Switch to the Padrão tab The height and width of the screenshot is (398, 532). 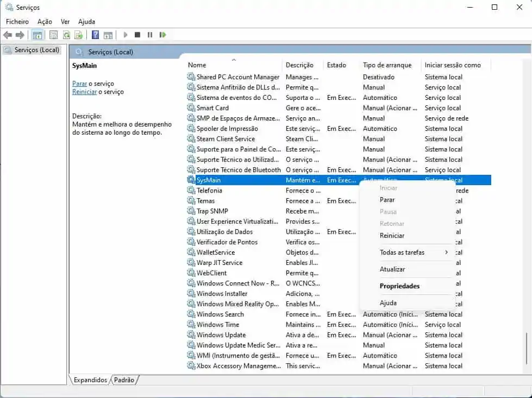[x=124, y=380]
